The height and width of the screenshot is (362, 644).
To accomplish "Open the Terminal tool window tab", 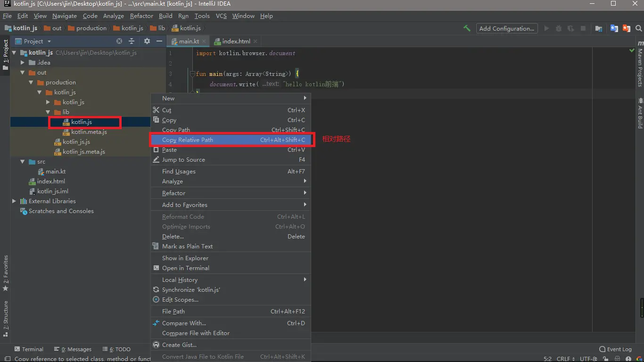I will point(29,349).
